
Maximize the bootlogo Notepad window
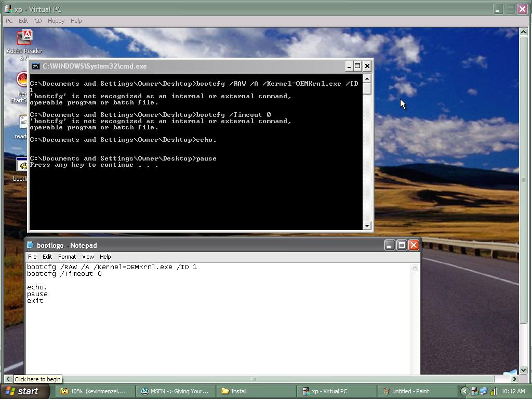(402, 245)
